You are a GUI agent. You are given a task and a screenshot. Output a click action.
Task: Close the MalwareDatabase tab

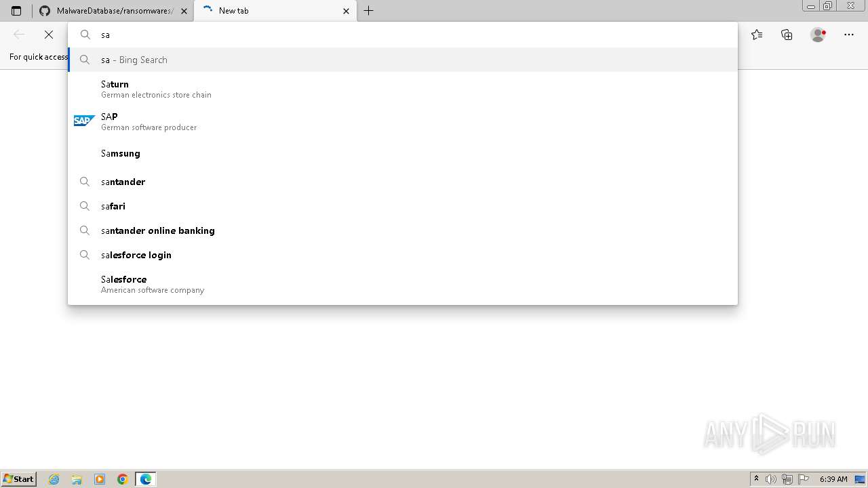click(x=184, y=11)
